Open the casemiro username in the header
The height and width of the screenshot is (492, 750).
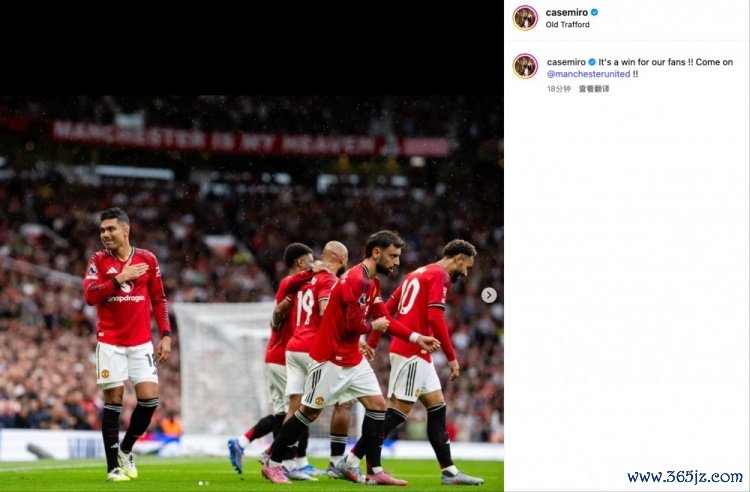click(x=567, y=12)
